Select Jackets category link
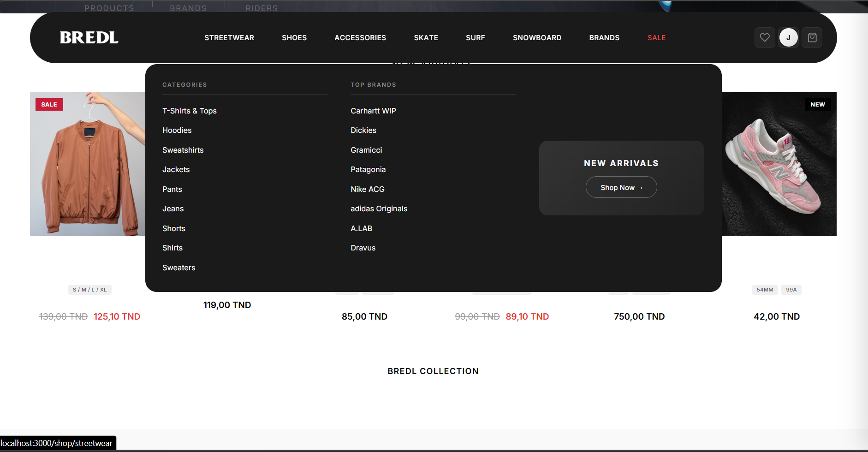This screenshot has width=868, height=452. 176,170
